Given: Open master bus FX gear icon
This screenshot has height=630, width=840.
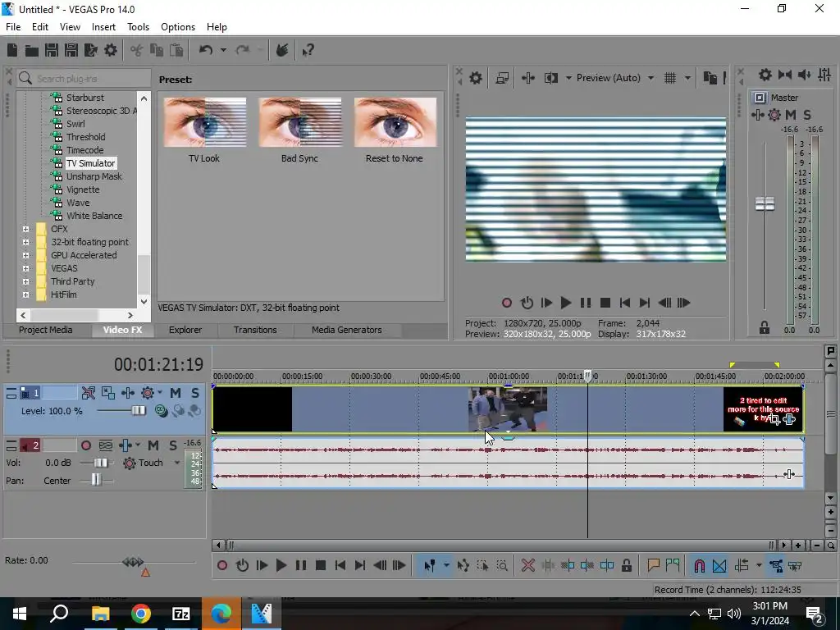Looking at the screenshot, I should coord(774,115).
